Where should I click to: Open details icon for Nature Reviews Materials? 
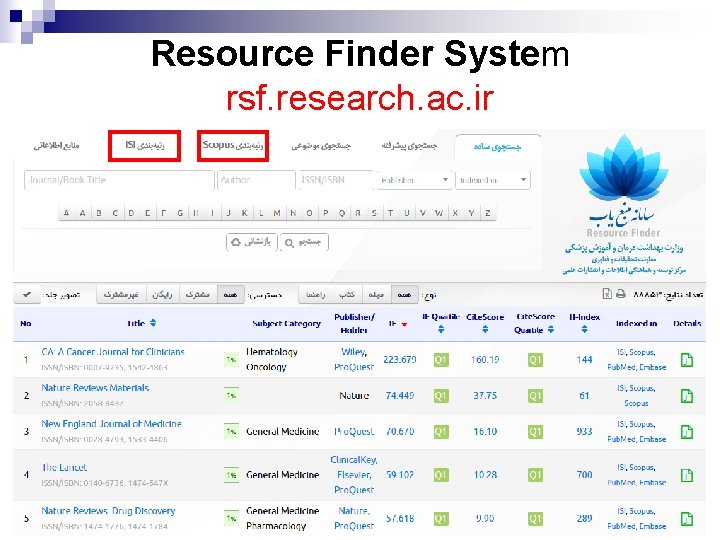pos(686,396)
